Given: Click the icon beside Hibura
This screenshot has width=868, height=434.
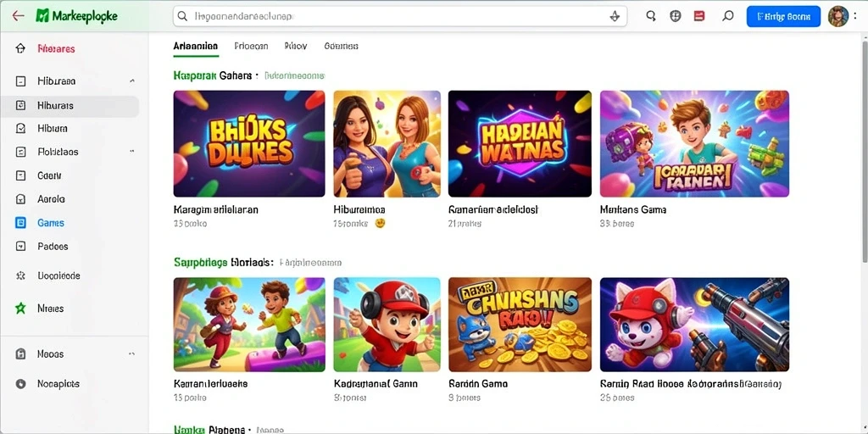Looking at the screenshot, I should pos(20,129).
